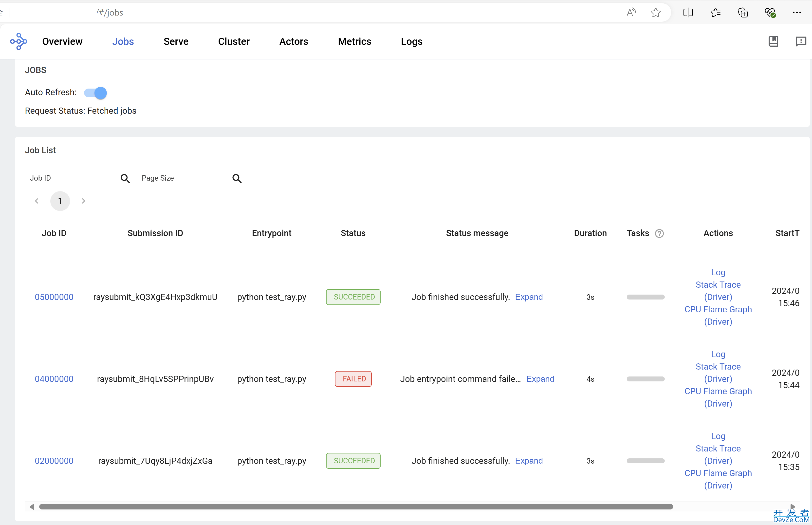Open the Cluster monitoring panel

pos(234,41)
